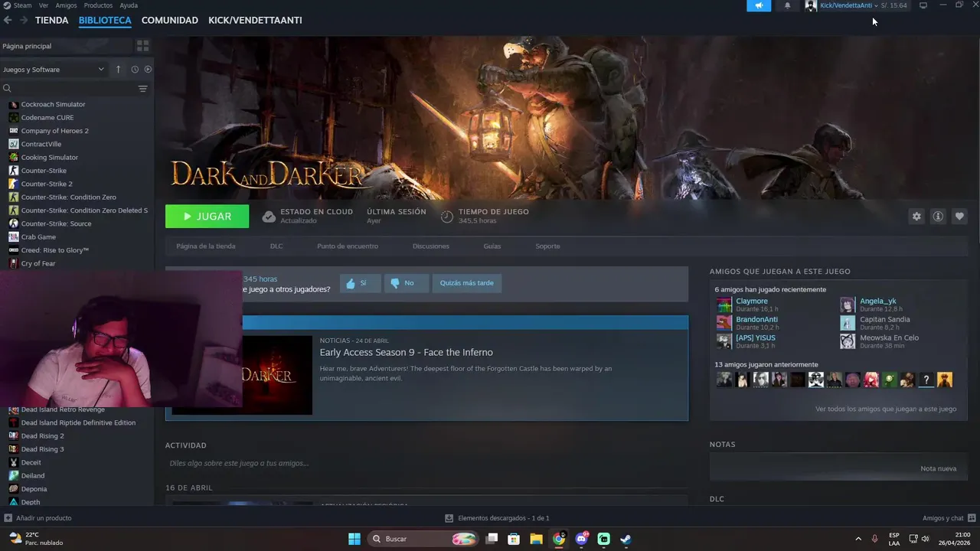Open Google Chrome from the taskbar
This screenshot has width=980, height=551.
(559, 539)
